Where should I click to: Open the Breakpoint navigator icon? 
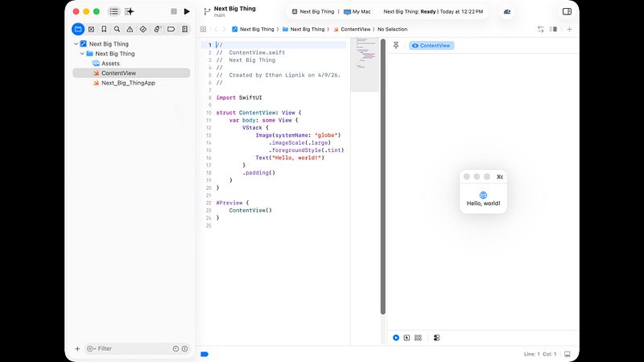(171, 29)
